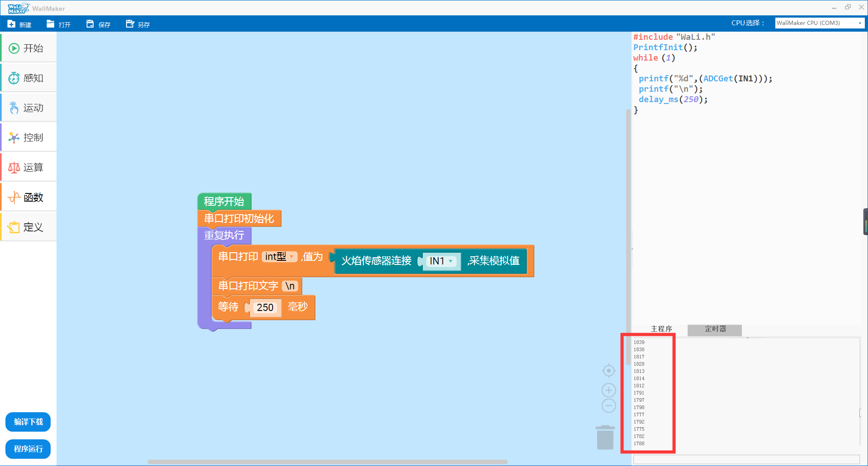Select the 运动 motion block category
Screen dimensions: 868x466
[28, 108]
